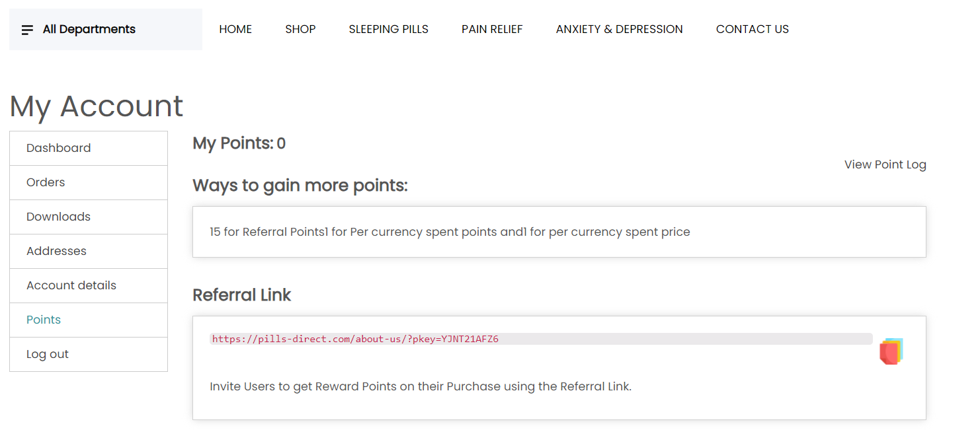Select Dashboard in account sidebar
The height and width of the screenshot is (430, 980).
click(x=89, y=148)
